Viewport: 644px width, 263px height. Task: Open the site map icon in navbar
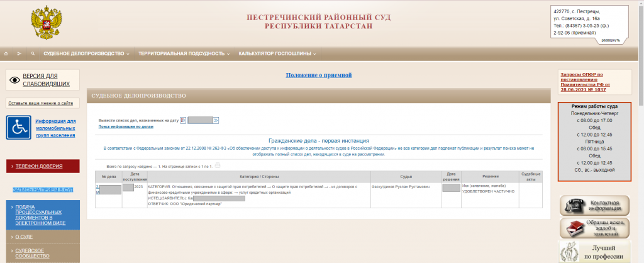tap(19, 54)
